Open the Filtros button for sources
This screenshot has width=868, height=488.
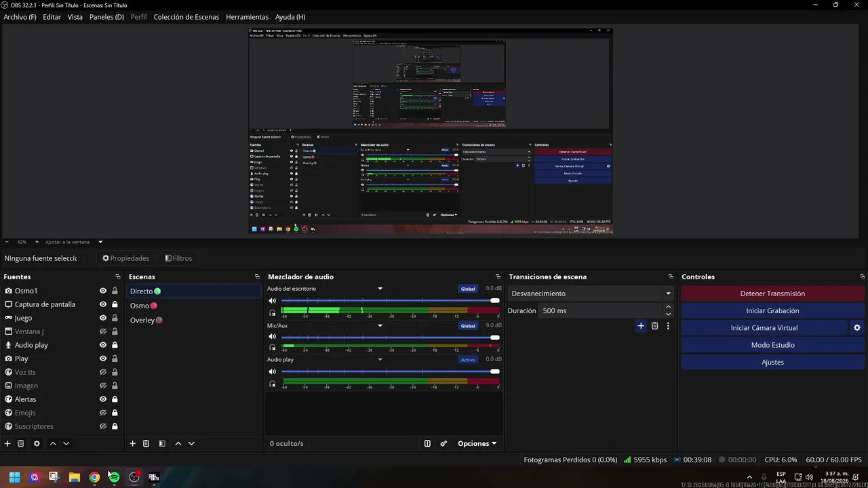click(x=178, y=258)
